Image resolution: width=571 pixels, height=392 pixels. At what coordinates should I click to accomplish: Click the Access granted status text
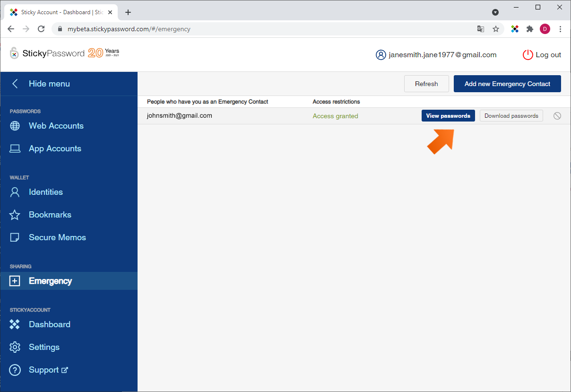[336, 116]
